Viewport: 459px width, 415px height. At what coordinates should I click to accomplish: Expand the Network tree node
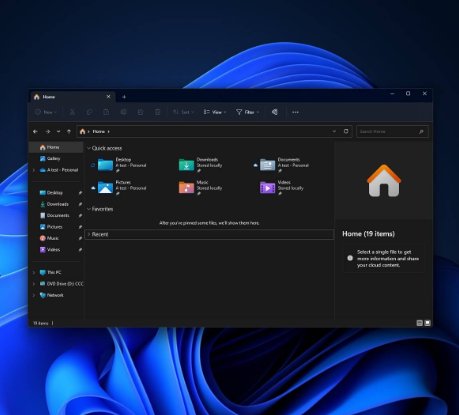pos(34,295)
